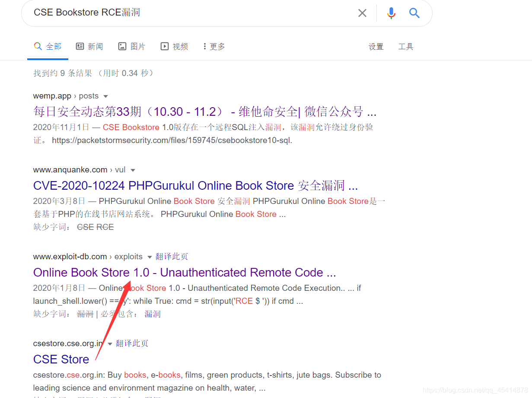
Task: Click the csestore.cse.org.in URL text
Action: [x=68, y=344]
